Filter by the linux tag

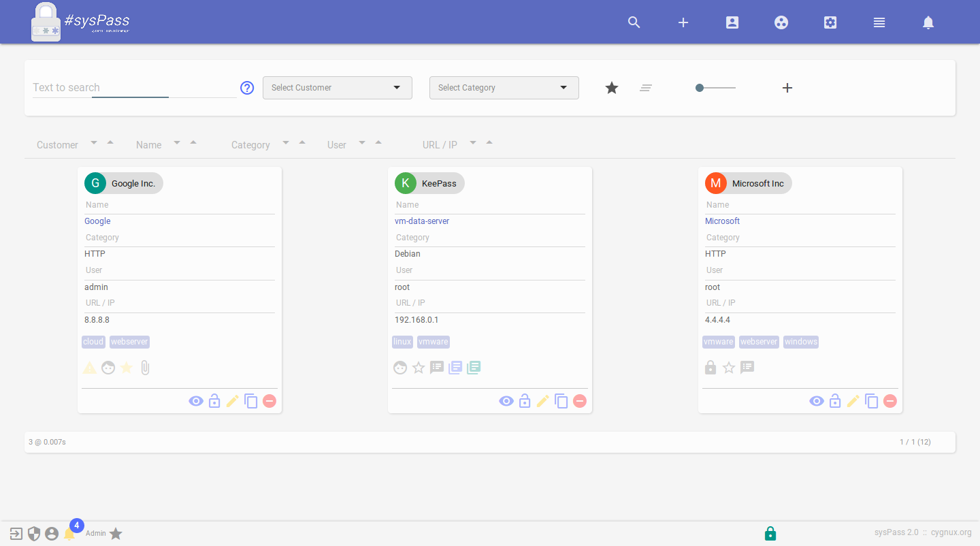point(402,342)
